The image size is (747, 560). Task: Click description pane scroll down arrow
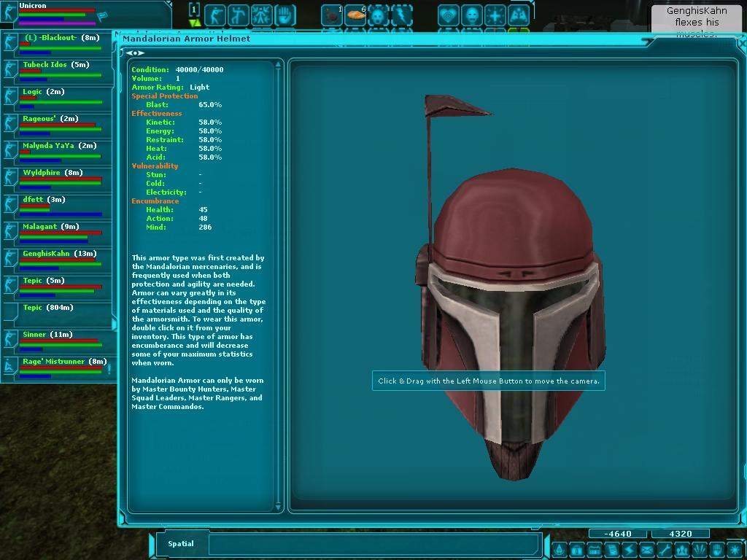tap(278, 507)
